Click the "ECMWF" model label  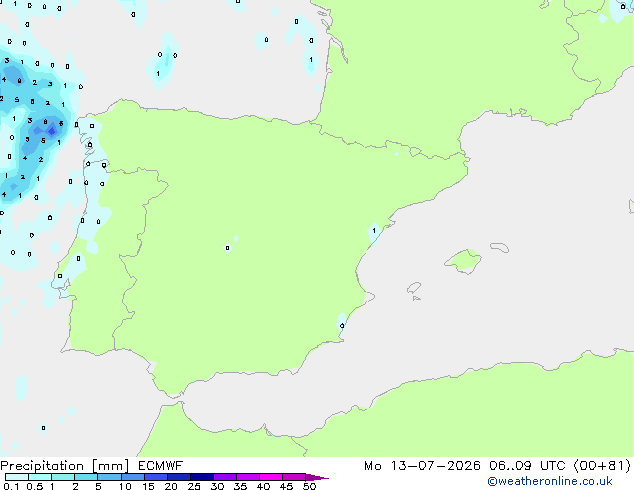pos(160,466)
